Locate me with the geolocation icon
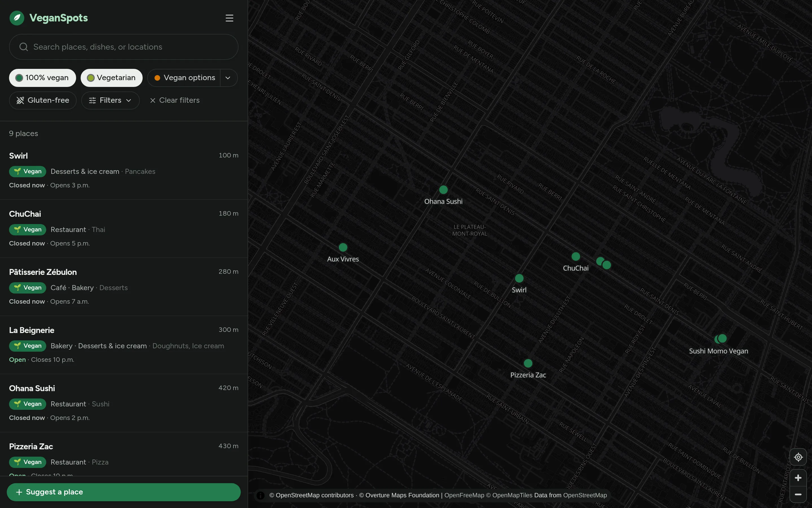Image resolution: width=812 pixels, height=508 pixels. [798, 457]
